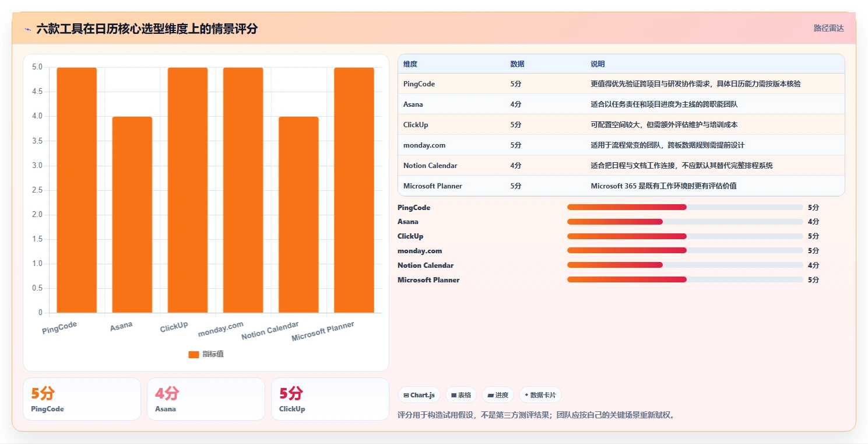868x444 pixels.
Task: Click the Chart.js chip
Action: click(x=419, y=395)
